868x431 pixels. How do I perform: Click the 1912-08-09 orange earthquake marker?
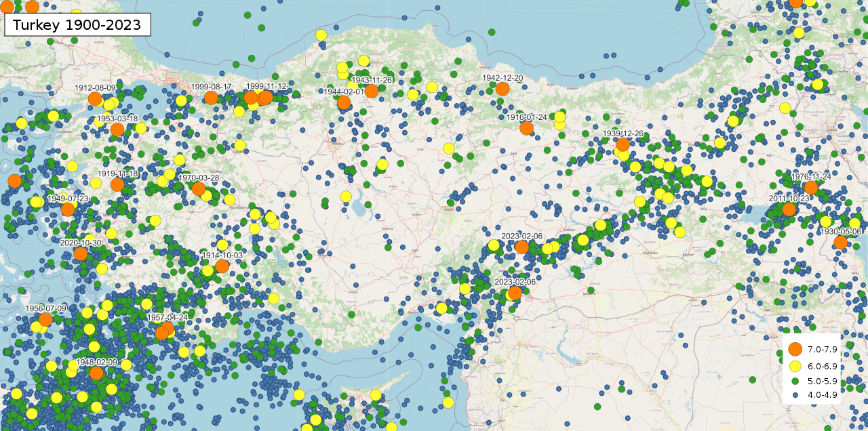(95, 99)
